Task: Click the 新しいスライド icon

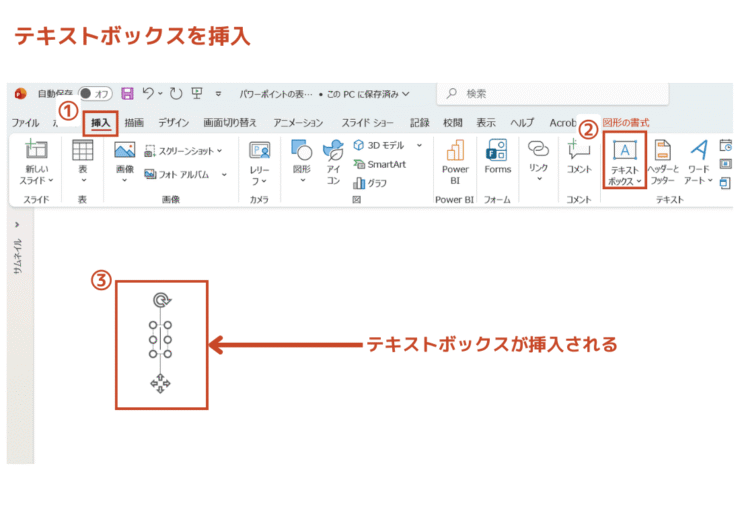Action: [x=36, y=150]
